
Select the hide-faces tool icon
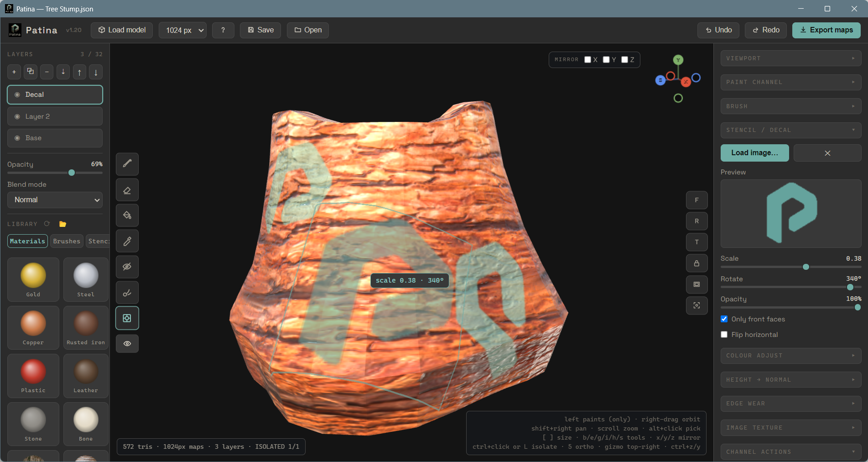pos(127,267)
